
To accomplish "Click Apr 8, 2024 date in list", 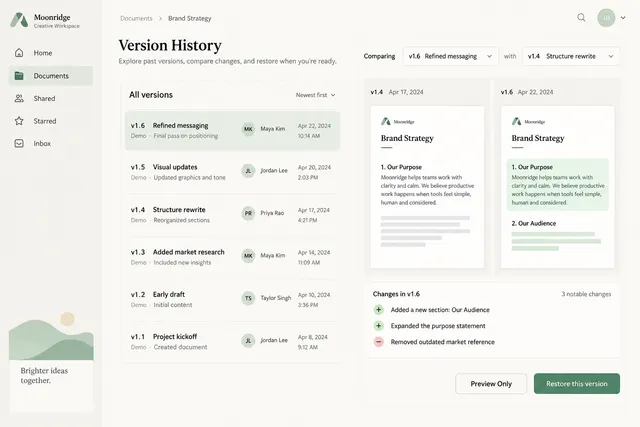I will click(x=312, y=337).
